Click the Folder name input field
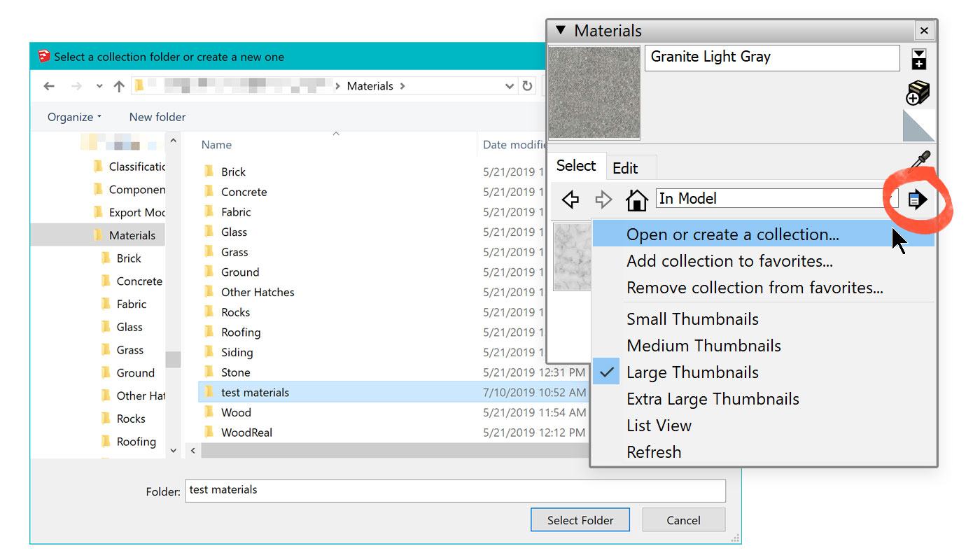966x560 pixels. click(455, 490)
